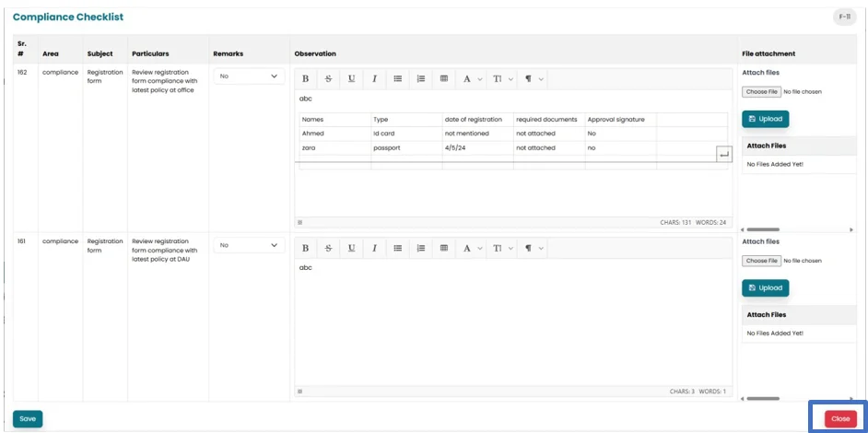Toggle bold in row 162 editor
The image size is (868, 433).
tap(306, 79)
